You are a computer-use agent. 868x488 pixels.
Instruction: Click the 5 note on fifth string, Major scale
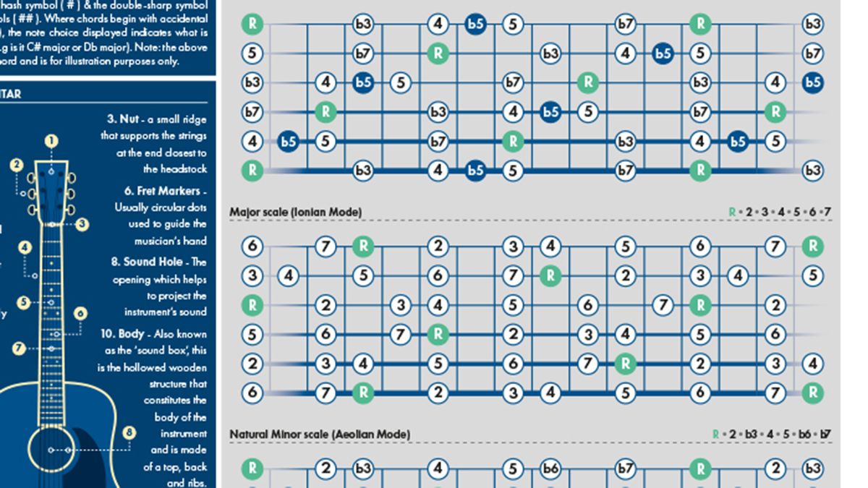pos(438,363)
